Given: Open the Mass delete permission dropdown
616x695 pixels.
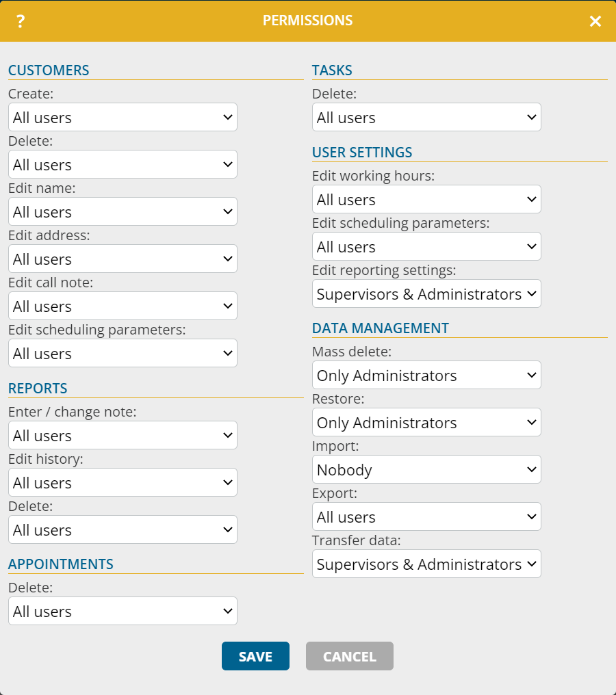Looking at the screenshot, I should tap(426, 375).
